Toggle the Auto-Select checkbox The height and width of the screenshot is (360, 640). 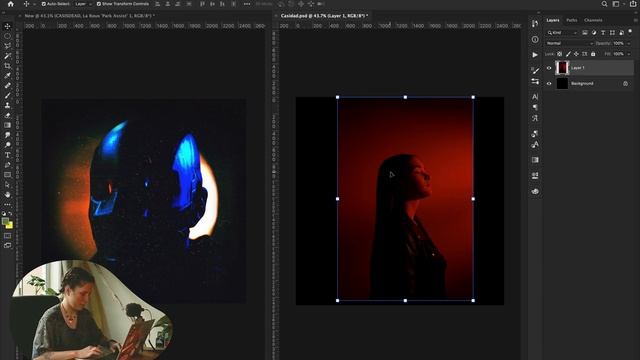click(x=44, y=4)
